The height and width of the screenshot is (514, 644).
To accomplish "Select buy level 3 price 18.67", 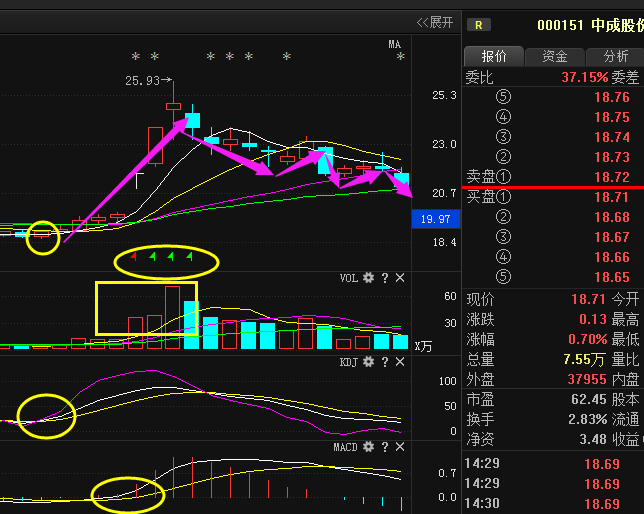I will (x=612, y=237).
